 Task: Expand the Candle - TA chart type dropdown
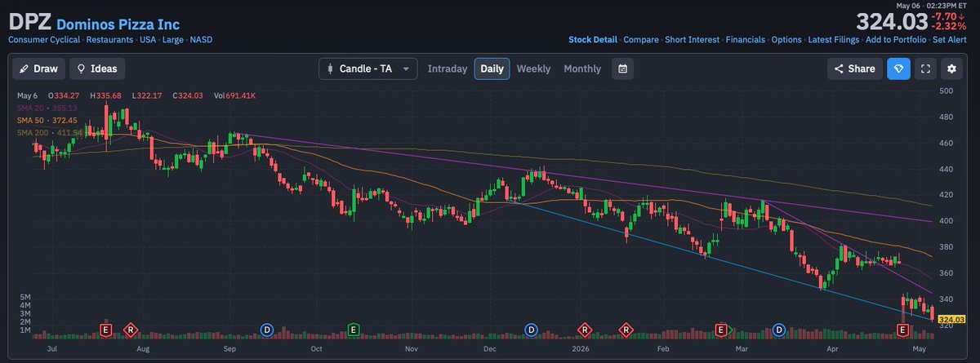click(x=368, y=69)
